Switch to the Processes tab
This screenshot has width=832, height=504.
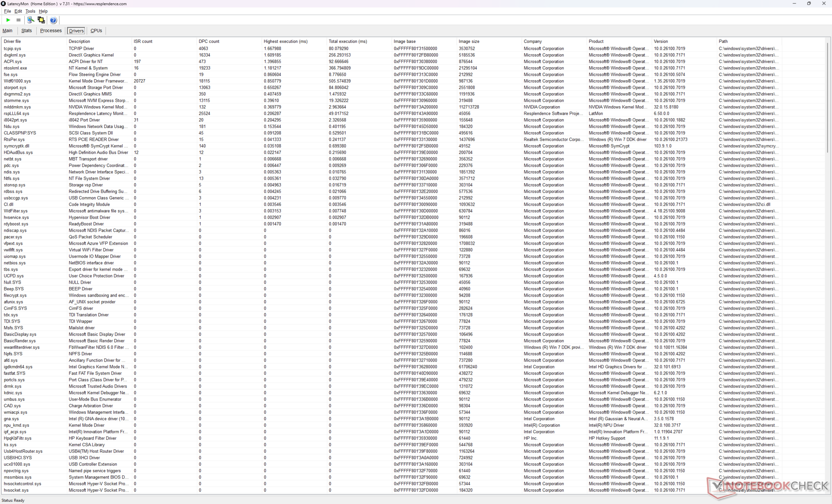51,31
